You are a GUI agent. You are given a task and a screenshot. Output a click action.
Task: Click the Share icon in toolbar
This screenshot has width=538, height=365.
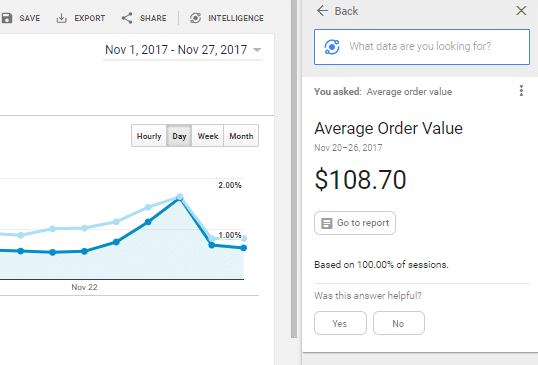pyautogui.click(x=127, y=18)
